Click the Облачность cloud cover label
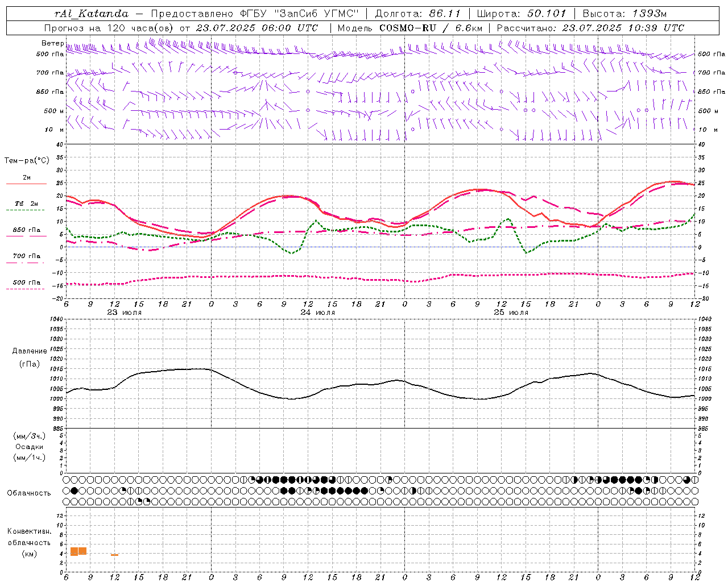Viewport: 728px width, 582px height. click(x=29, y=493)
